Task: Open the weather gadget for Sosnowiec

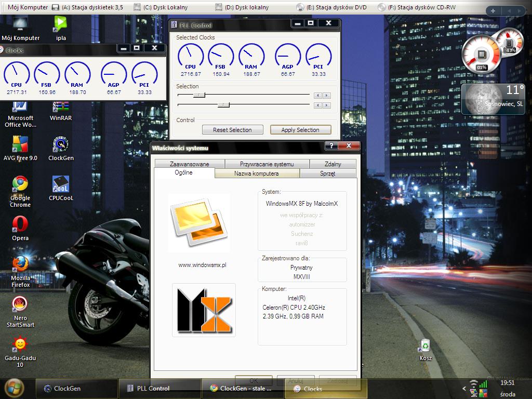Action: tap(494, 99)
